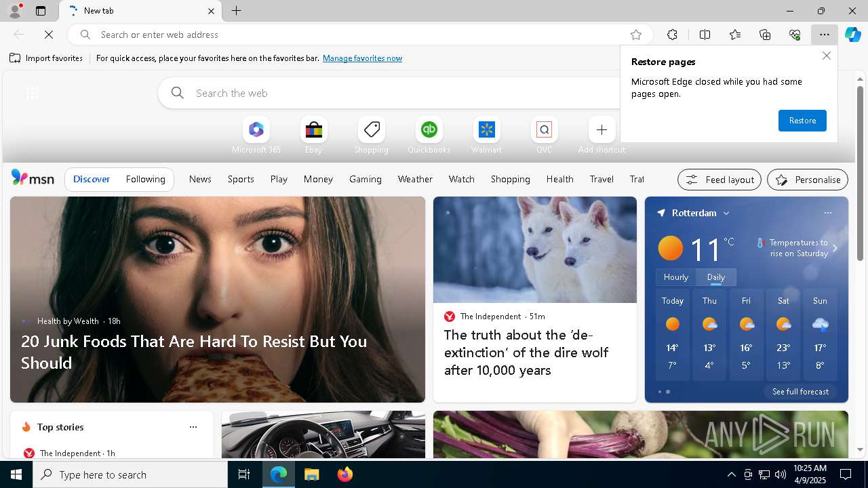
Task: Open the Sports category
Action: click(241, 179)
